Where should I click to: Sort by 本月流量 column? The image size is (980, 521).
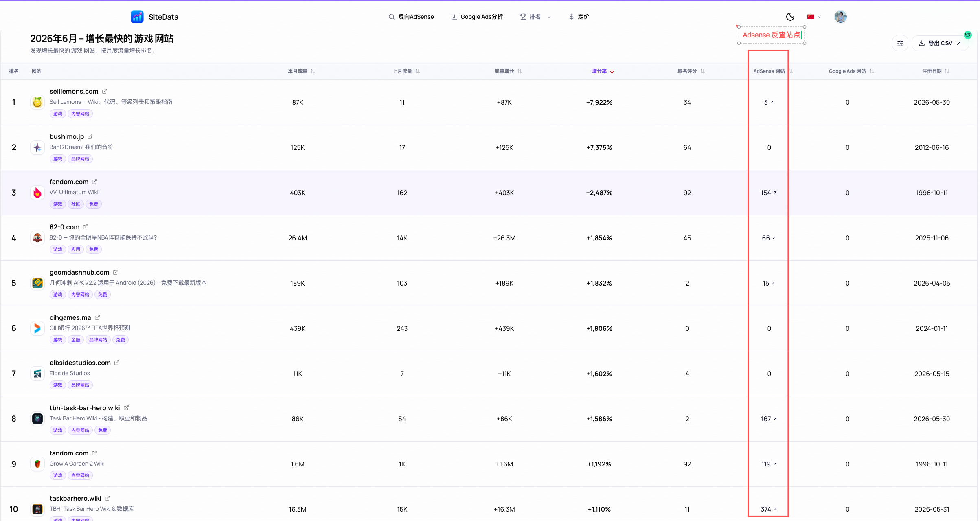point(301,71)
